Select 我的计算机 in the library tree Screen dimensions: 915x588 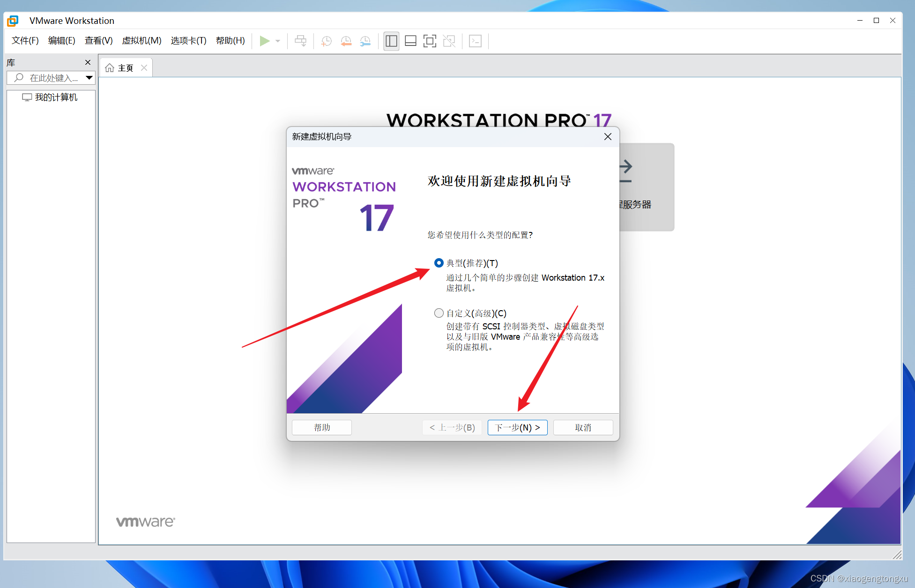point(50,97)
